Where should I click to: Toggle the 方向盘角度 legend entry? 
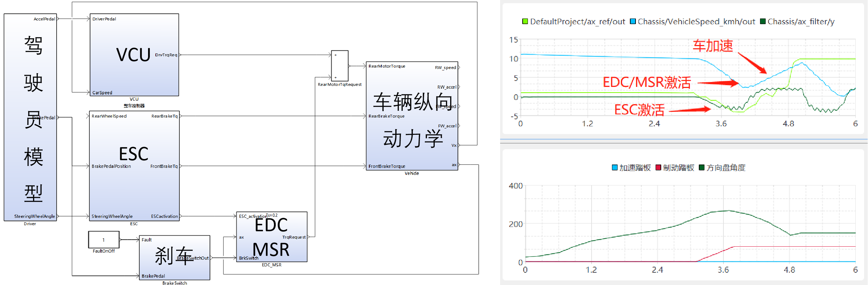coord(722,167)
